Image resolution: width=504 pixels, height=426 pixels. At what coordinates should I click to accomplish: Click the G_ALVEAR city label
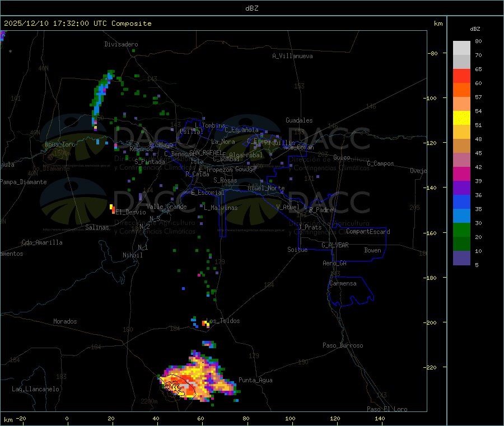point(335,245)
